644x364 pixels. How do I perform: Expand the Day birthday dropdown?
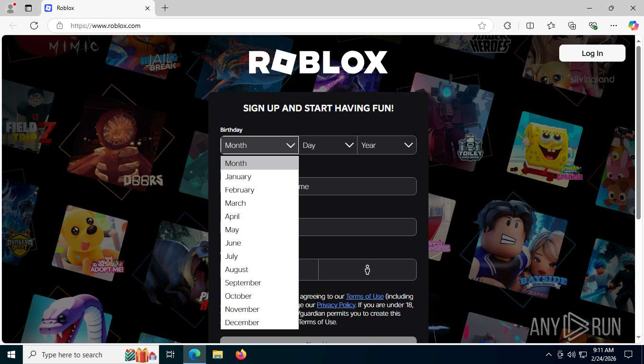328,145
